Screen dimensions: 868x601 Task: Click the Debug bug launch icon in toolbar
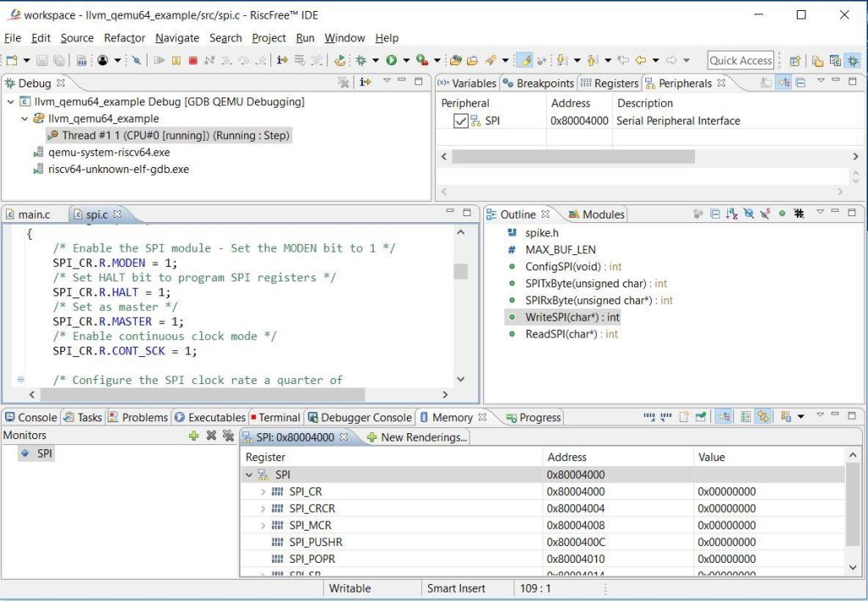[x=361, y=60]
